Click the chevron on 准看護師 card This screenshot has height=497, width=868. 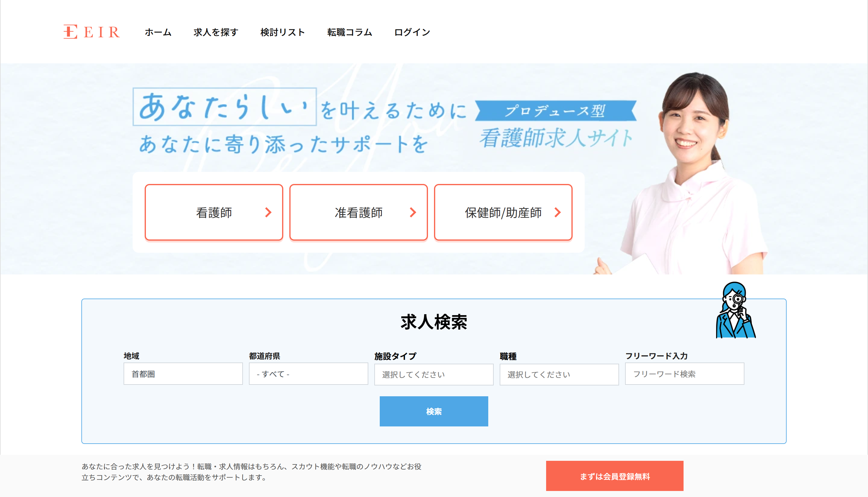413,212
